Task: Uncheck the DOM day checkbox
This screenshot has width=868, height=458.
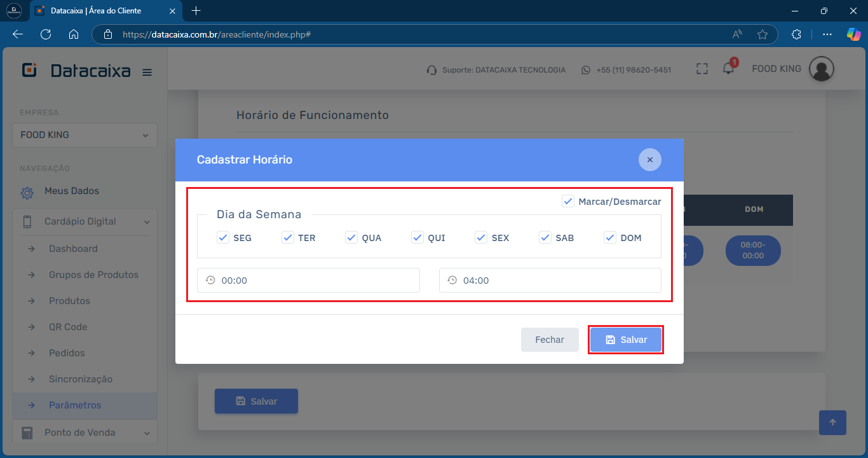Action: [610, 237]
